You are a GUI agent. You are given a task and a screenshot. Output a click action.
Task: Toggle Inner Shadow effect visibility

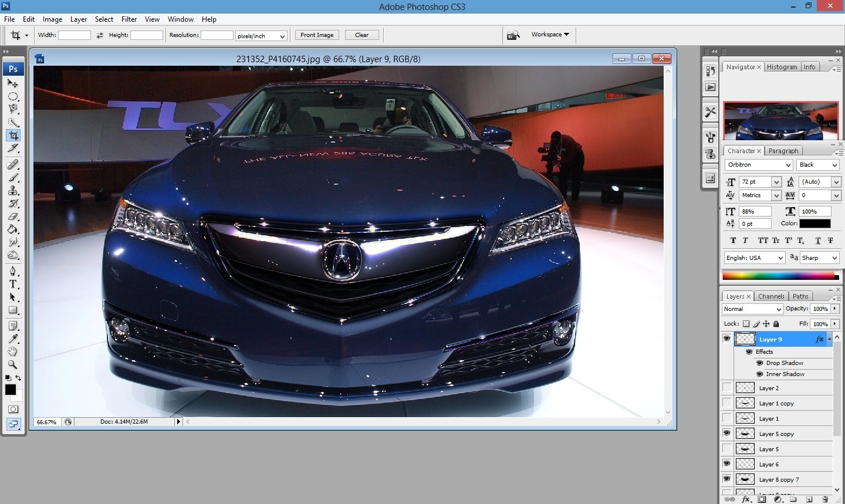(759, 374)
